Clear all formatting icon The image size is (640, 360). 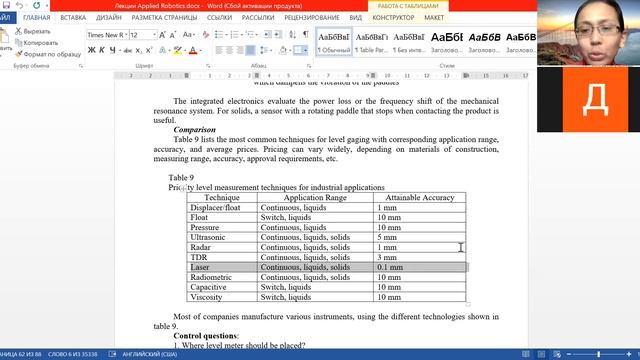click(x=206, y=35)
